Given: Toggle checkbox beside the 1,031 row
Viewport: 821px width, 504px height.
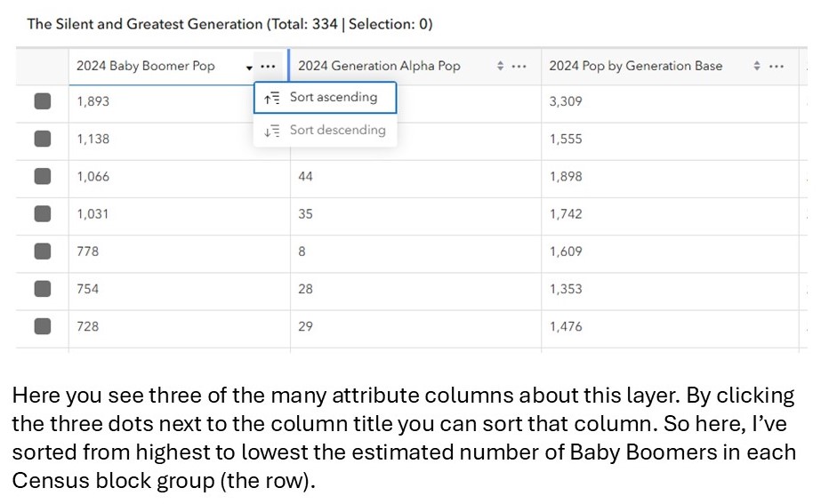Looking at the screenshot, I should [x=43, y=214].
